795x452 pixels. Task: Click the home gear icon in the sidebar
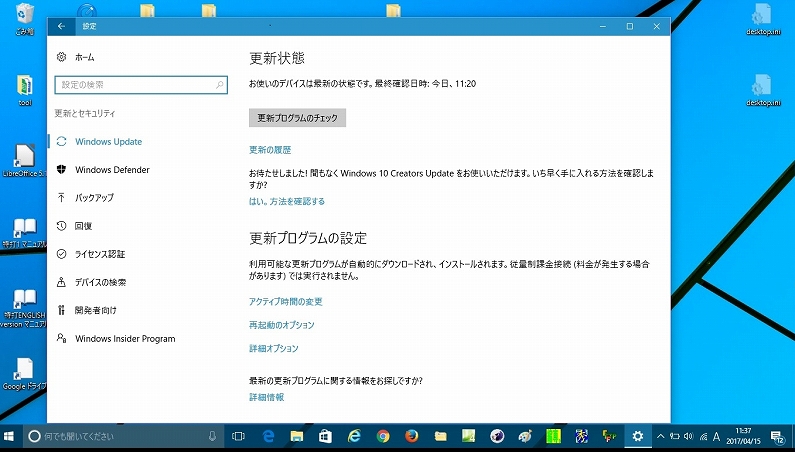pos(61,57)
